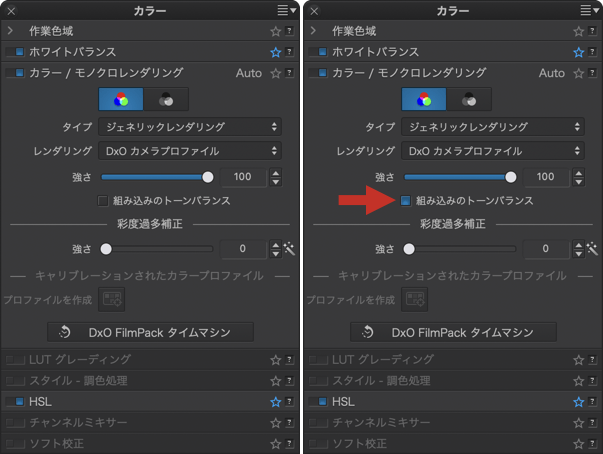
Task: Enable スタイル - 調色処理 switch in right panel
Action: point(318,381)
